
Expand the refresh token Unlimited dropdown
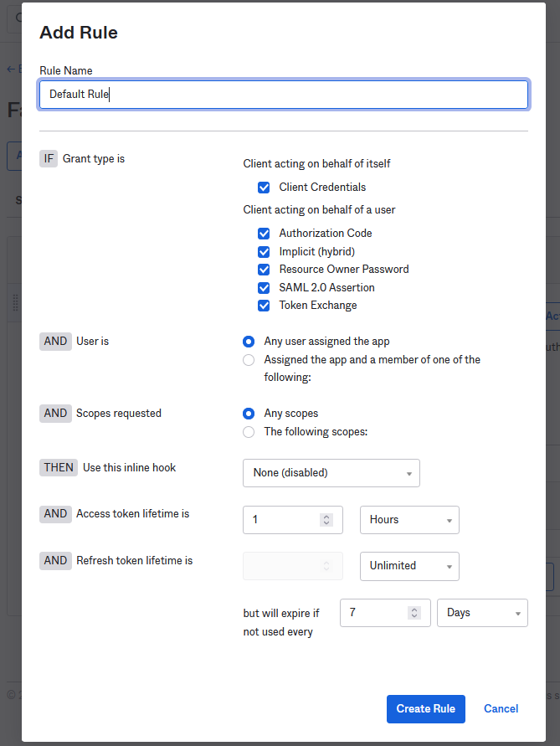click(x=409, y=566)
